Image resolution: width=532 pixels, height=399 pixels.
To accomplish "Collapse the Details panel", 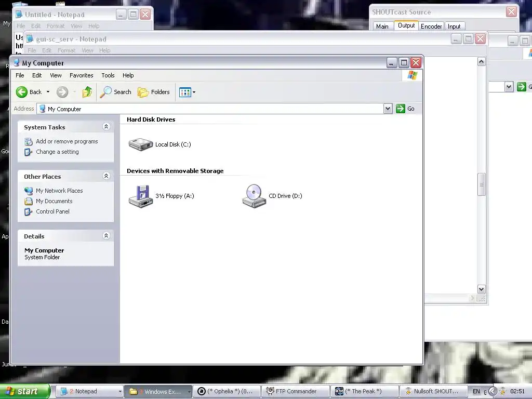I will coord(106,235).
